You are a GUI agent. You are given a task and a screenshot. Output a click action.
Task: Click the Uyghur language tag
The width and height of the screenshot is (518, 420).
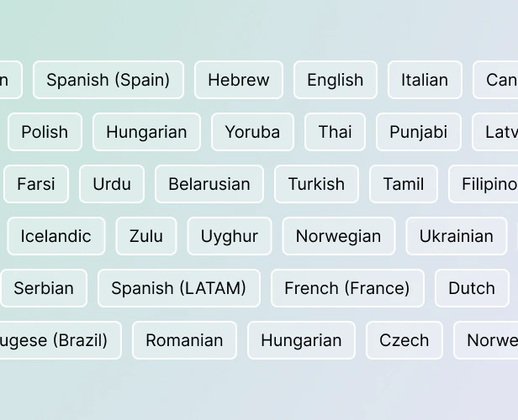(229, 236)
